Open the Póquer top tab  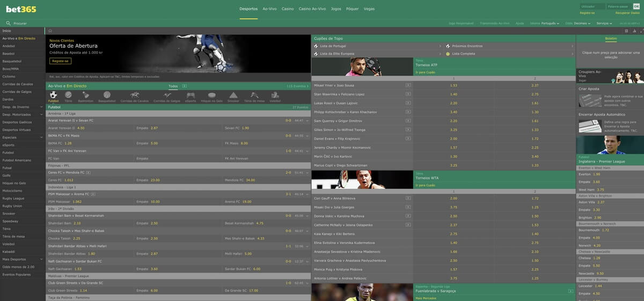[353, 9]
